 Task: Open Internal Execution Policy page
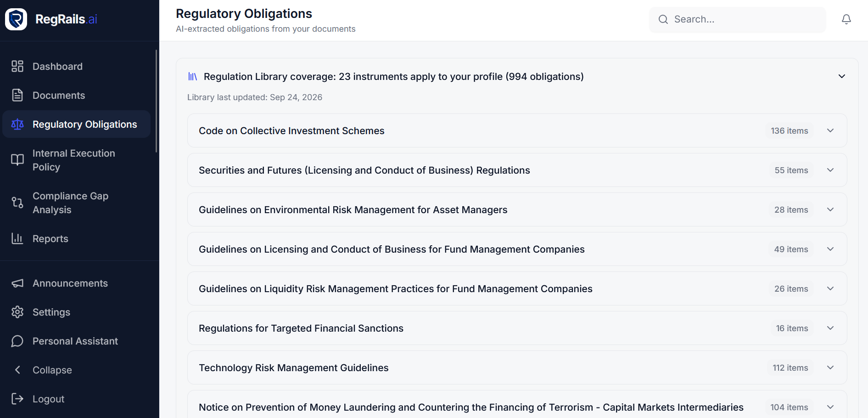tap(74, 160)
